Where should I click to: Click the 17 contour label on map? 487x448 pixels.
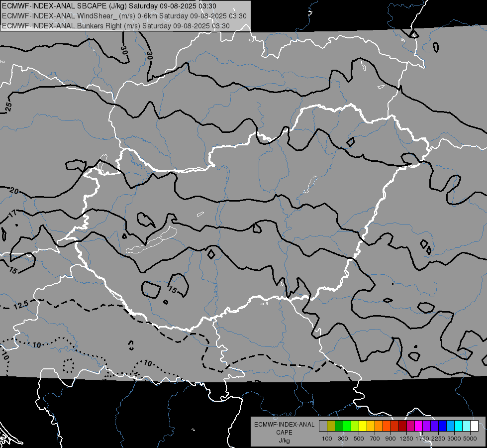coord(12,214)
